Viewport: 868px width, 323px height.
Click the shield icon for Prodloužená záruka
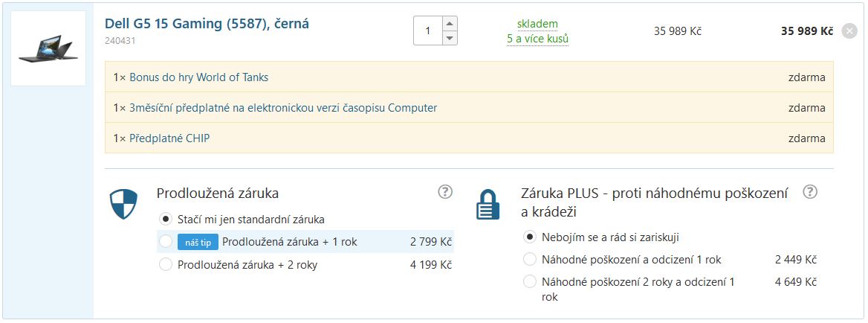tap(123, 204)
